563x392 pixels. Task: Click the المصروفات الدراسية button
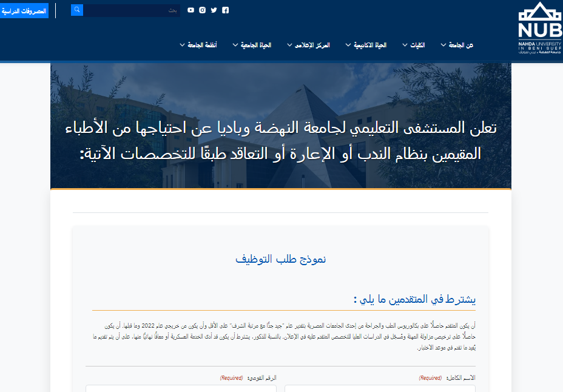pyautogui.click(x=24, y=10)
